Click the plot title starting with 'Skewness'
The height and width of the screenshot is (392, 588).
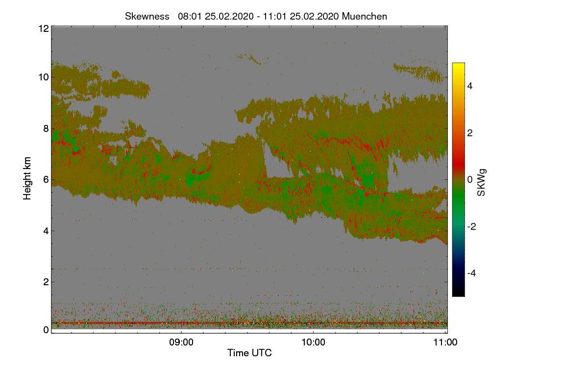coord(256,16)
